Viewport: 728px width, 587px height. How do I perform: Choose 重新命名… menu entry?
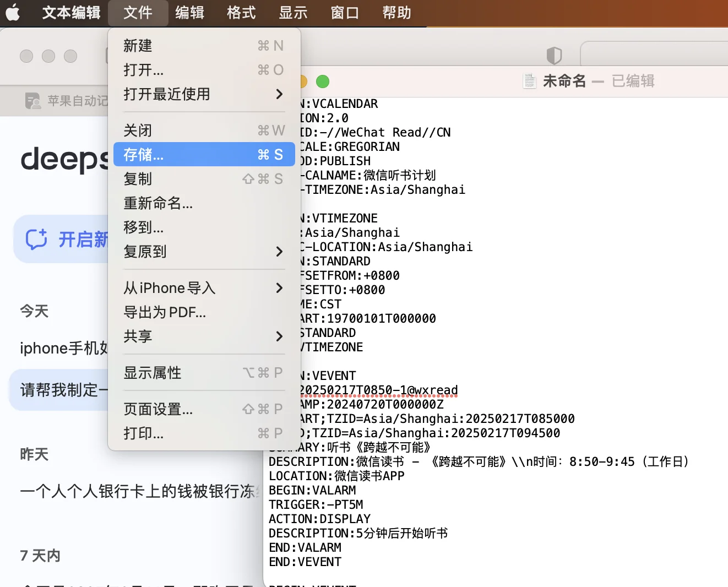(x=204, y=203)
